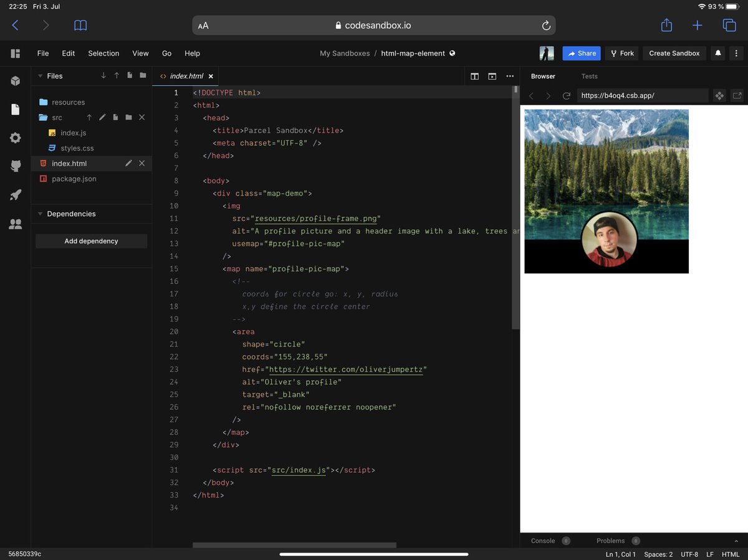Open the View menu
Viewport: 748px width, 560px height.
[141, 53]
